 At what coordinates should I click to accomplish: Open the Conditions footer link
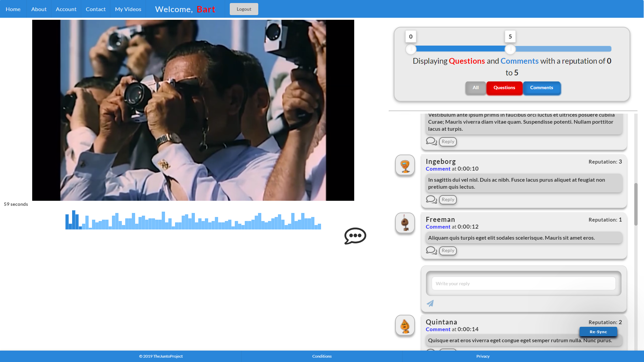(x=322, y=356)
